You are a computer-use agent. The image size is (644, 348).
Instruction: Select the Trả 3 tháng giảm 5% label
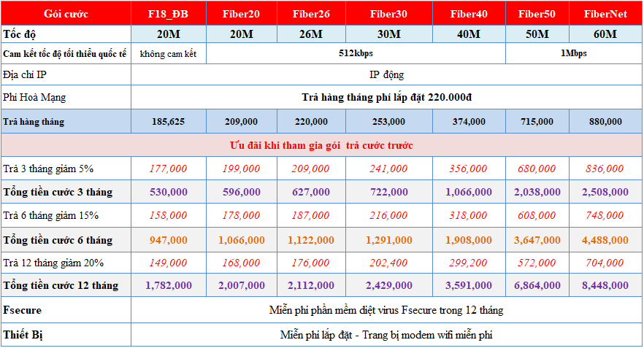[48, 169]
